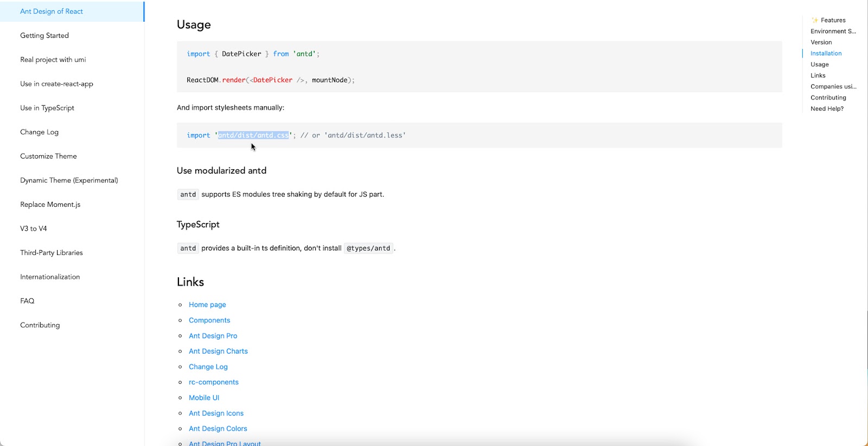Open Internationalization sidebar item
Viewport: 868px width, 446px height.
[50, 277]
